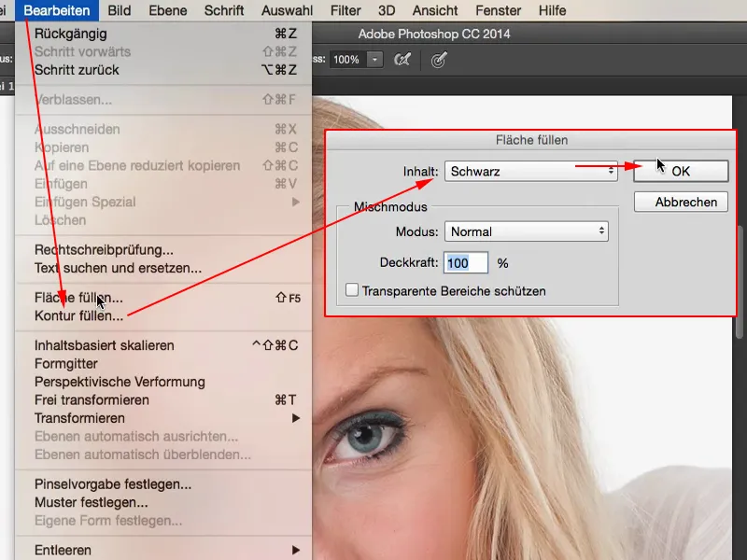The height and width of the screenshot is (560, 747).
Task: Open the Hilfe menu
Action: (x=552, y=10)
